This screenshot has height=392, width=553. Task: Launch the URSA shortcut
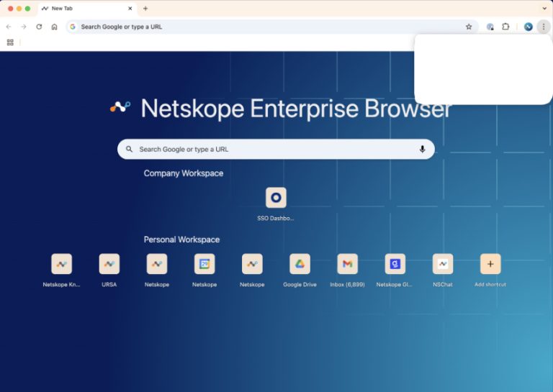[x=109, y=270]
